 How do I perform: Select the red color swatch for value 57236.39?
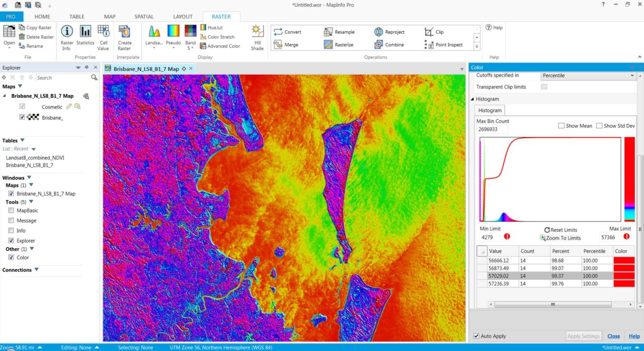coord(623,284)
